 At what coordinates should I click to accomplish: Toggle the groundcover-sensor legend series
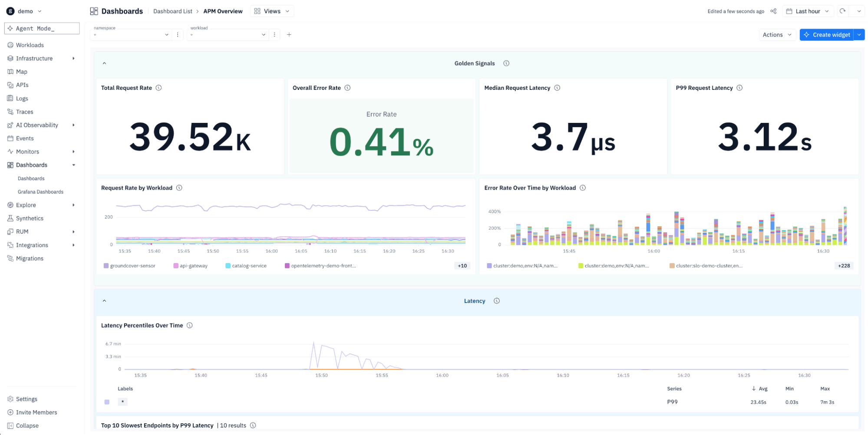[x=129, y=266]
